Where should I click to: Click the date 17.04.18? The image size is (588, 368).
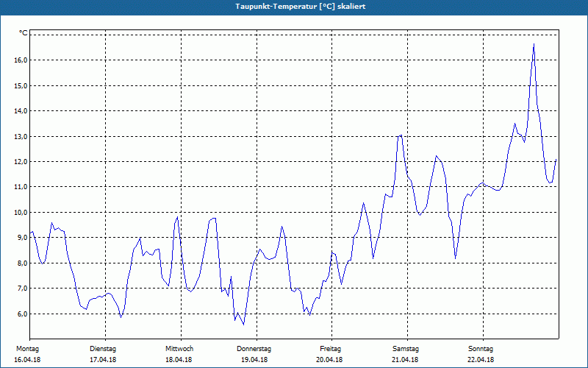103,360
